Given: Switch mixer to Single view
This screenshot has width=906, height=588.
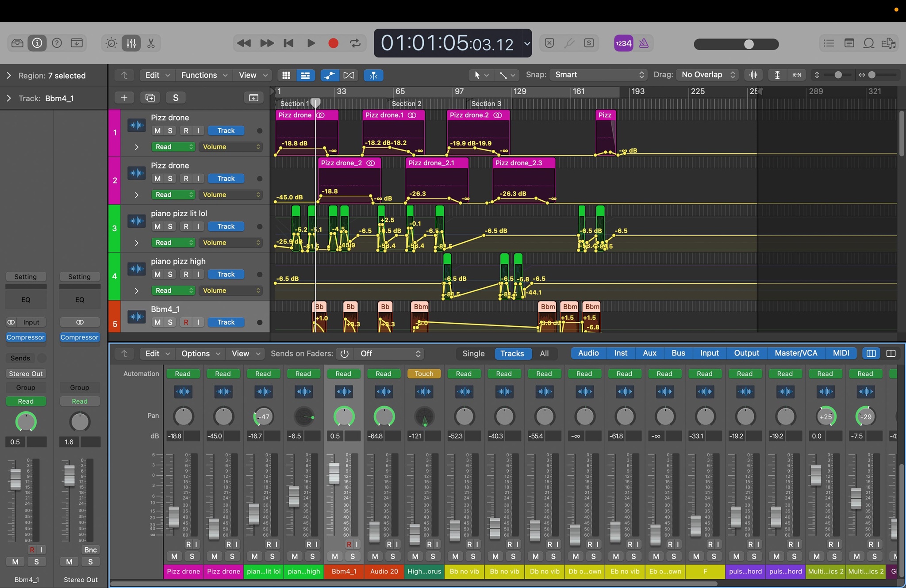Looking at the screenshot, I should coord(473,354).
